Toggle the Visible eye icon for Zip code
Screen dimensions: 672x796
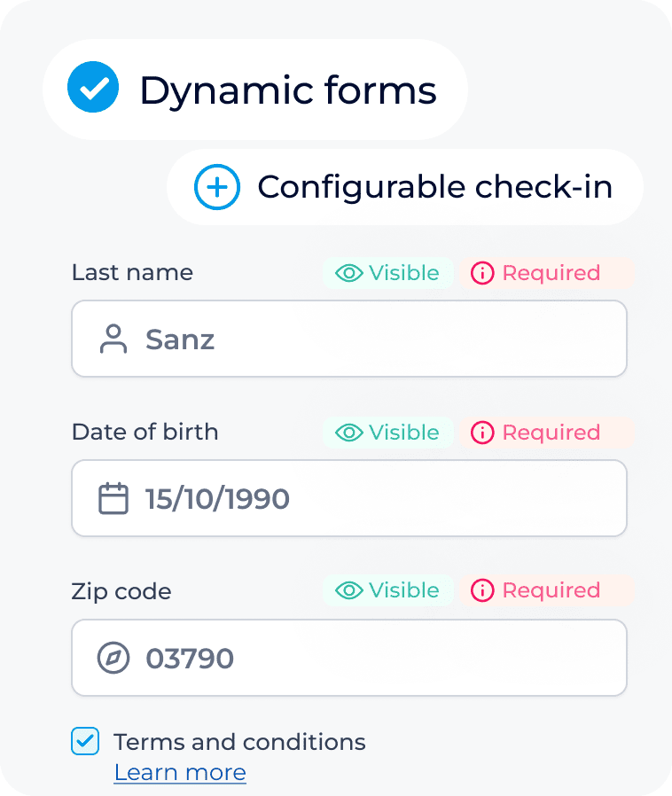coord(349,590)
